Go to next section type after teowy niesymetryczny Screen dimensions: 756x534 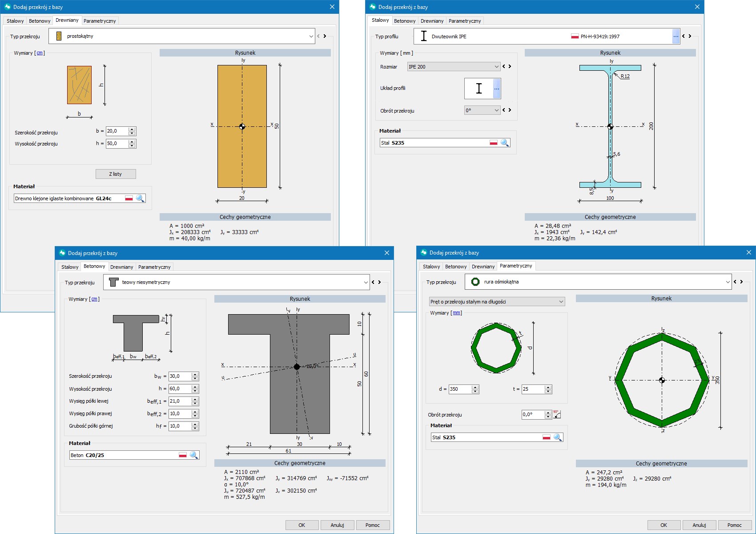[380, 282]
